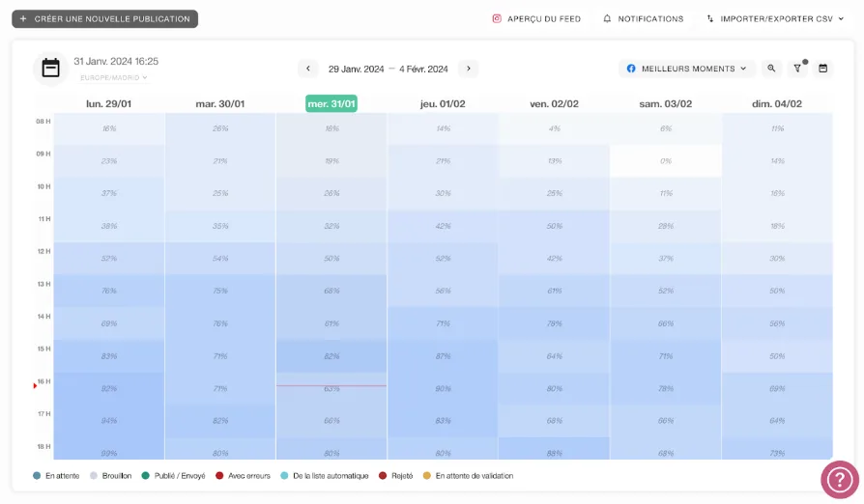The height and width of the screenshot is (504, 864).
Task: Click the Créer une nouvelle publication button
Action: coord(104,18)
